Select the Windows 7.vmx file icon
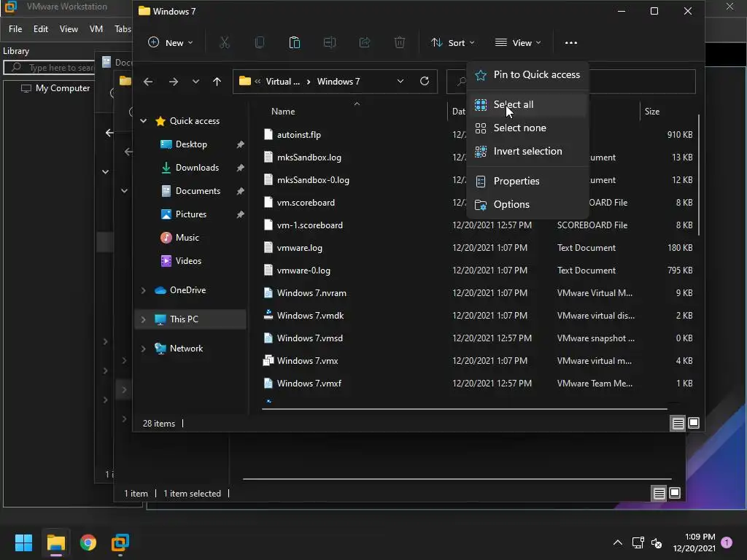This screenshot has width=747, height=560. coord(268,360)
